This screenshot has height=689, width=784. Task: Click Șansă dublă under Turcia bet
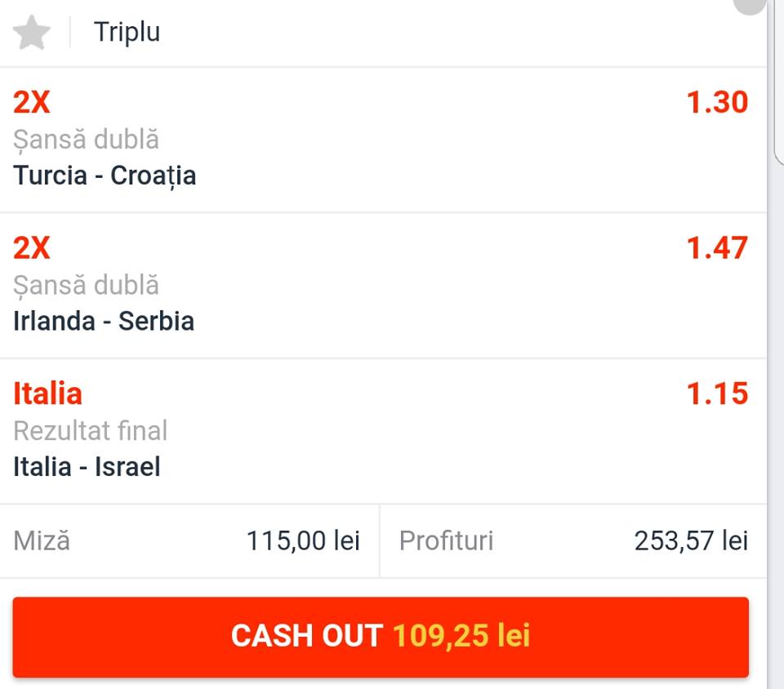pos(86,140)
